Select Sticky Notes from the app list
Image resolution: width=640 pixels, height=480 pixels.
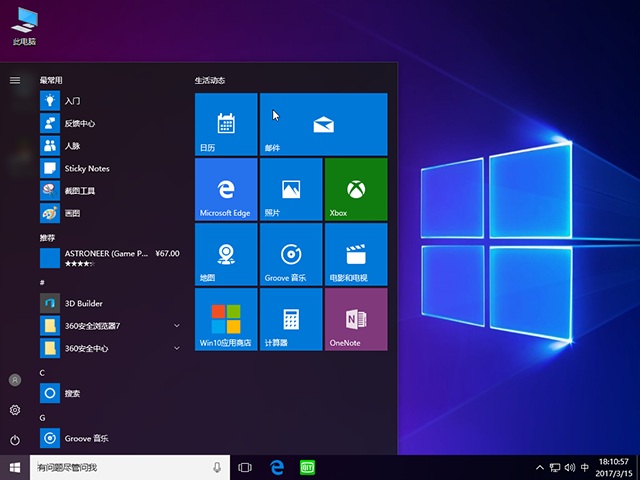point(86,168)
